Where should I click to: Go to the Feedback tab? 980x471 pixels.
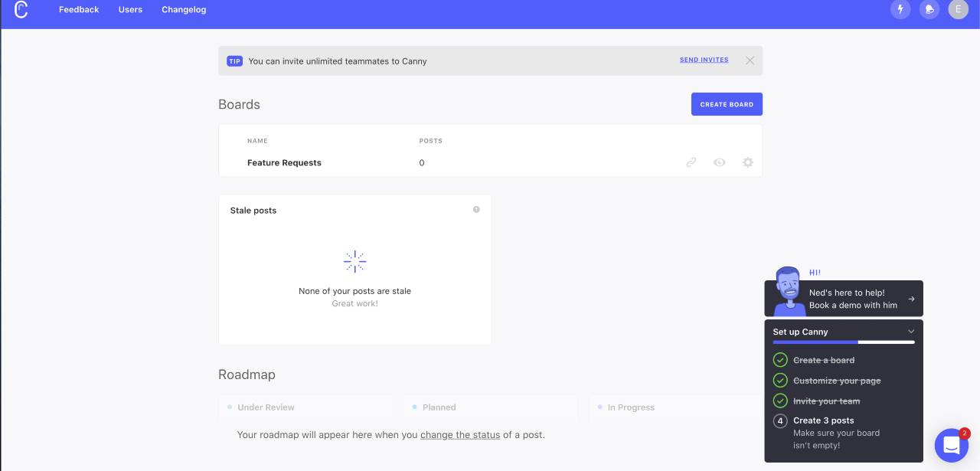(x=79, y=10)
